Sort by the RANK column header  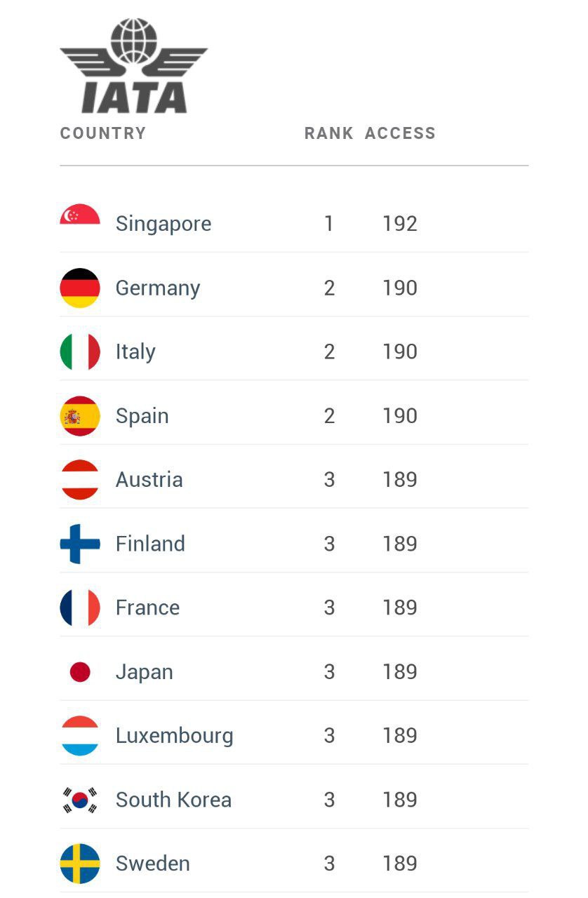click(x=328, y=133)
